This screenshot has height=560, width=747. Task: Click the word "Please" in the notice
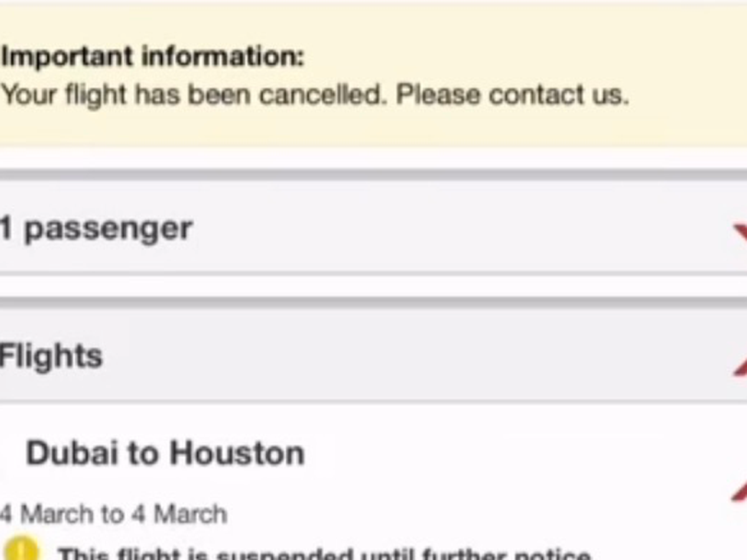438,95
